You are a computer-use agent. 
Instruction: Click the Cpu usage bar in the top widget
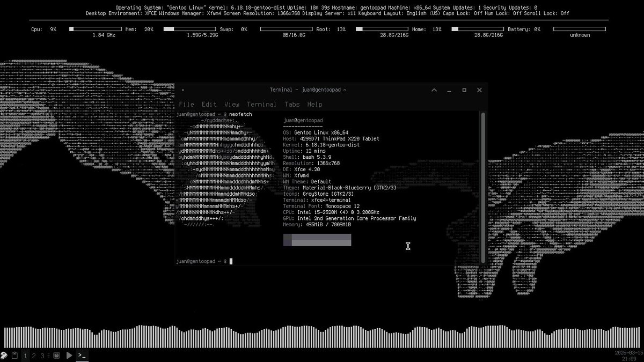pos(95,29)
